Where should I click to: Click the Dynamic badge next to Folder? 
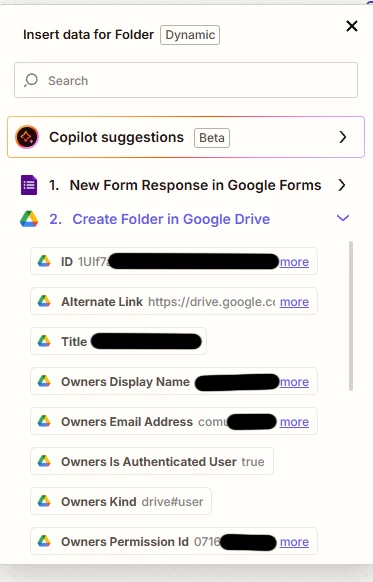(190, 35)
